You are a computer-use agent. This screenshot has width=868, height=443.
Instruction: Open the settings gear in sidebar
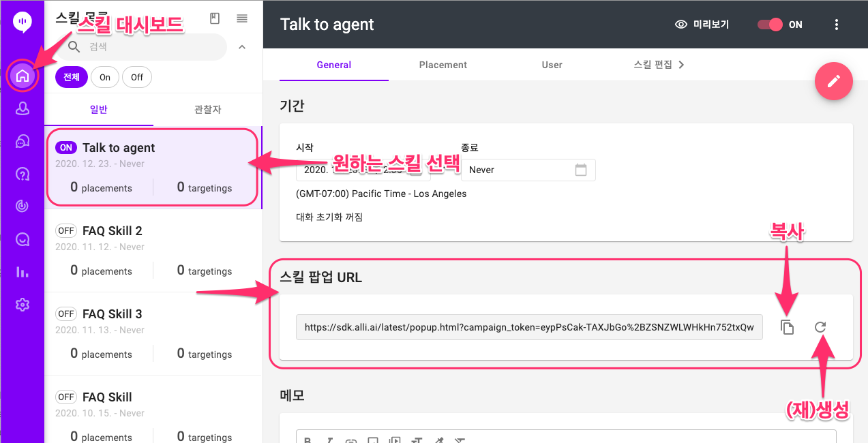23,305
